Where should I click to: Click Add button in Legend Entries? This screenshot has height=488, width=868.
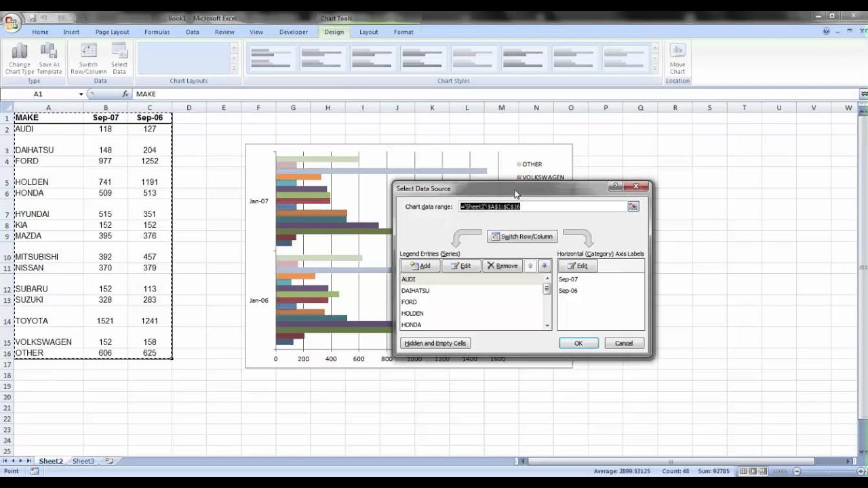click(x=420, y=266)
